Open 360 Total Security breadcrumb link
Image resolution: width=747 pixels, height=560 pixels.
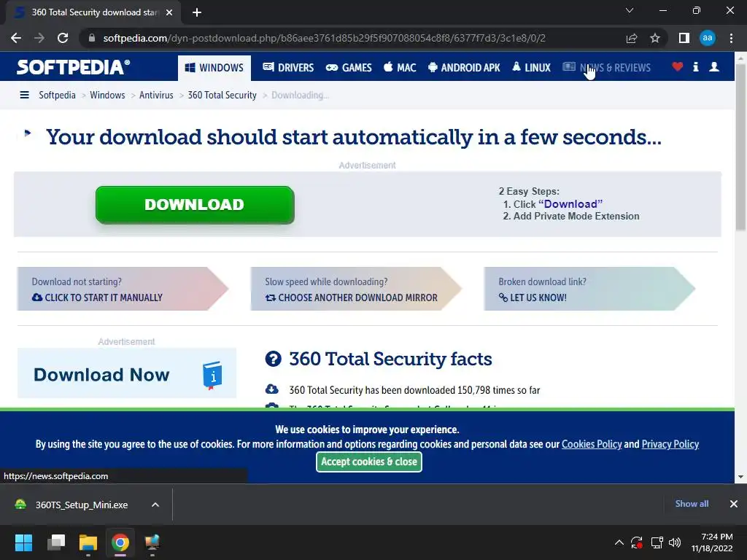point(222,96)
